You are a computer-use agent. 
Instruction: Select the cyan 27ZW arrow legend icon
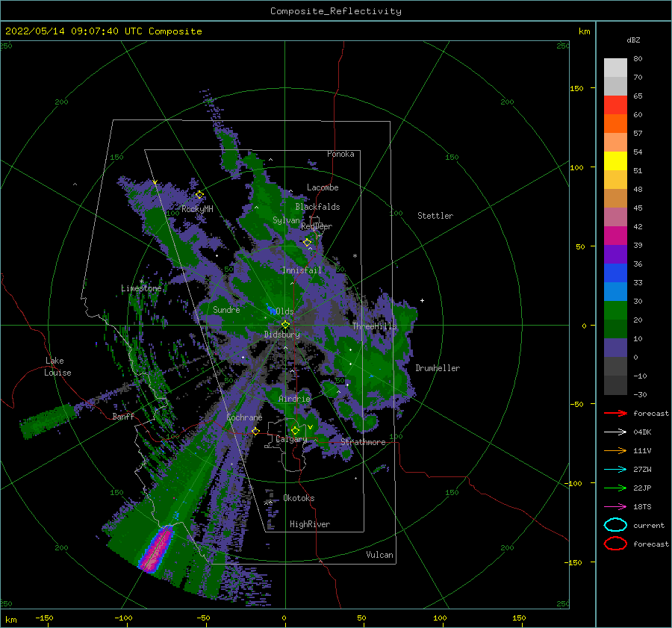[615, 470]
